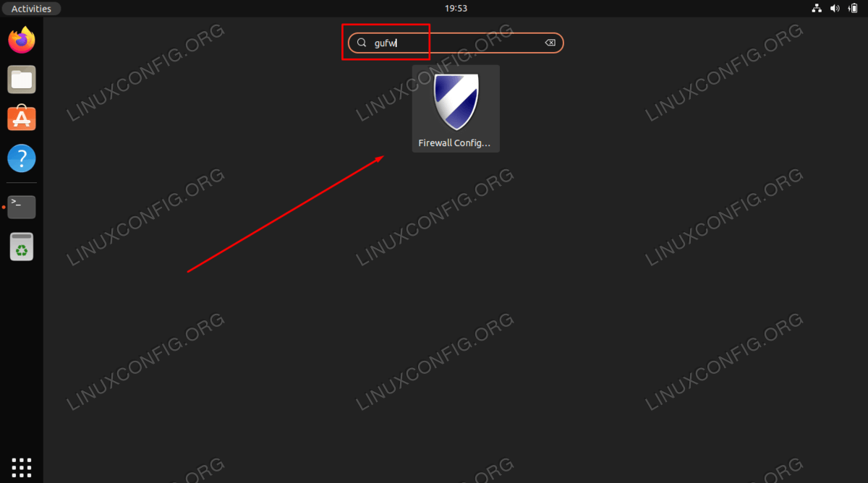Open Firefox from the dock
868x483 pixels.
tap(22, 40)
